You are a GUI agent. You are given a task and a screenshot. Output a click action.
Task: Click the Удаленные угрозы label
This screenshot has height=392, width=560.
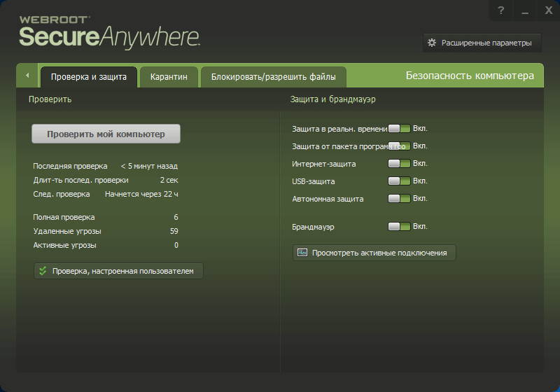tap(67, 231)
